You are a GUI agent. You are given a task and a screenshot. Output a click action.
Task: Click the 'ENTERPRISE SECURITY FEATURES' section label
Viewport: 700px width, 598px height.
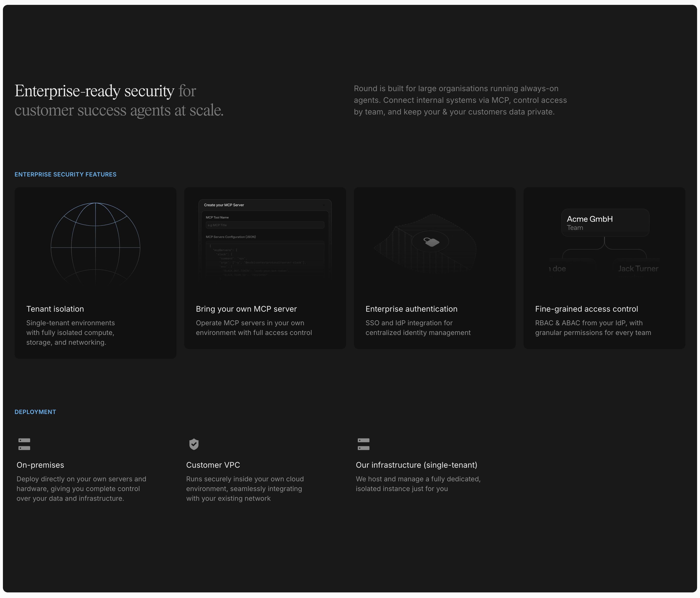click(66, 174)
